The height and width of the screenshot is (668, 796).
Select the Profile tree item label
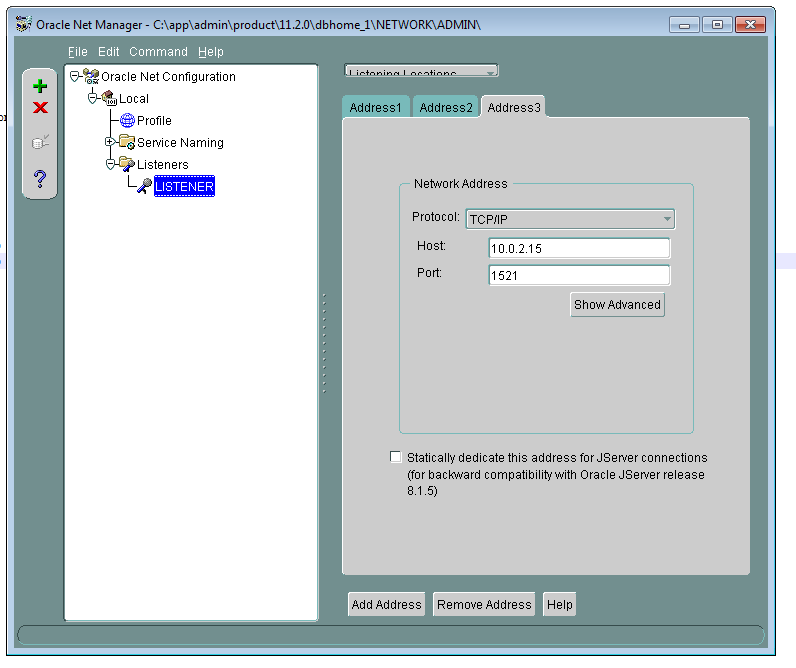154,121
